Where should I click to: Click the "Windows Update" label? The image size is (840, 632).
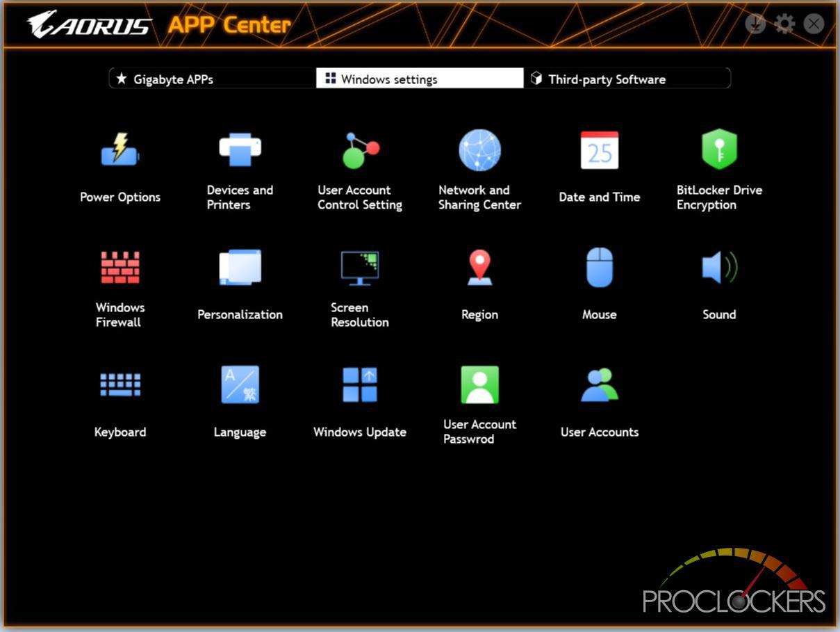click(x=360, y=432)
